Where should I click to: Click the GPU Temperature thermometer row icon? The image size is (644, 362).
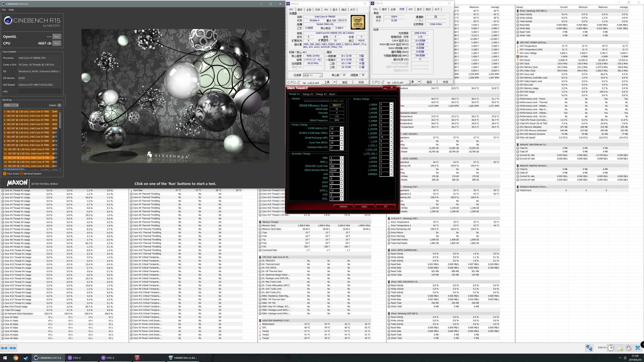click(x=518, y=46)
